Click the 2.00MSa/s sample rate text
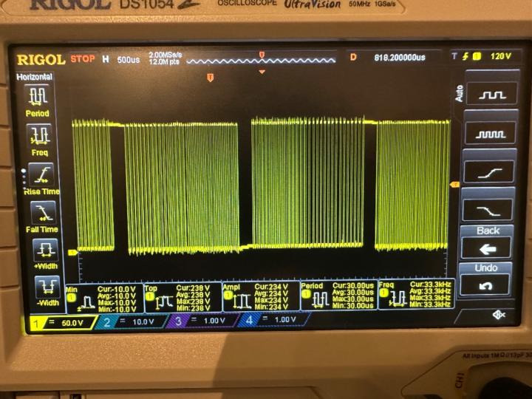 tap(166, 54)
